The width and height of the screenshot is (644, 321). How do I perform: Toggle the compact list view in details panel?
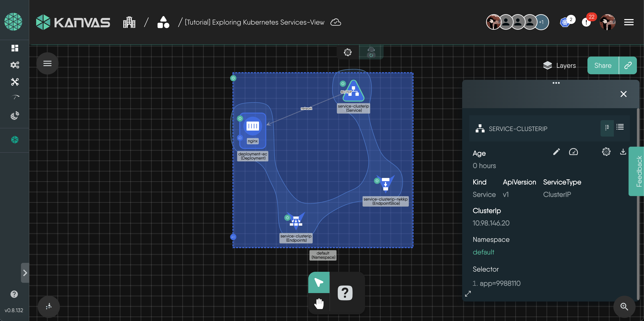point(607,128)
